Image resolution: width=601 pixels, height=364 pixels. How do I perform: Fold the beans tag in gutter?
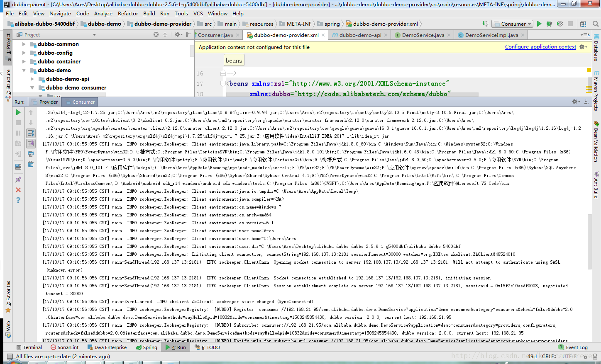[223, 84]
